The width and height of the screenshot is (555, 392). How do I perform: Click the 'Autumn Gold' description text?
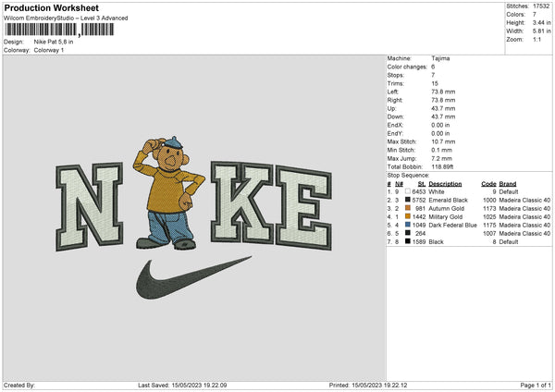447,208
